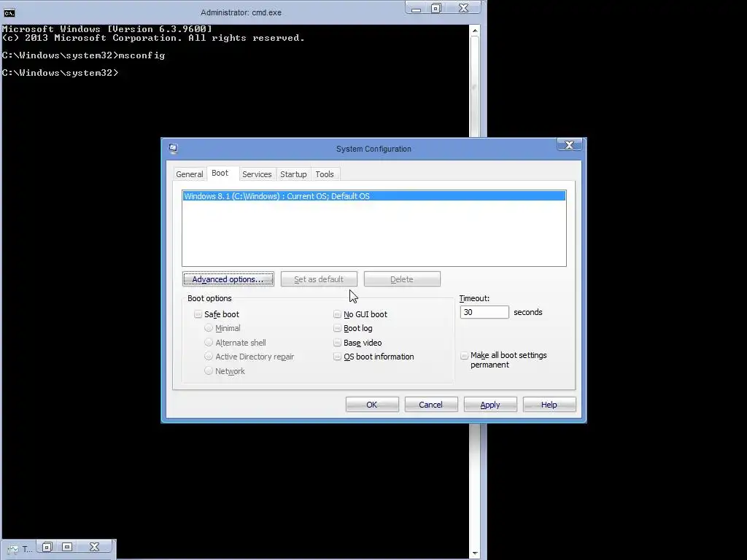Restore down the cmd.exe window
The height and width of the screenshot is (560, 747).
pyautogui.click(x=436, y=8)
